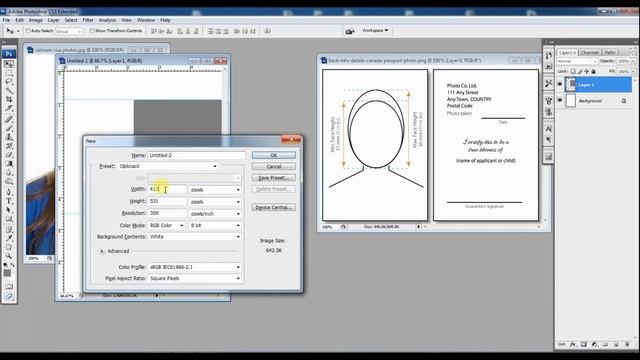Screen dimensions: 640x360
Task: Open the layer blending mode Normal dropdown
Action: pyautogui.click(x=578, y=61)
